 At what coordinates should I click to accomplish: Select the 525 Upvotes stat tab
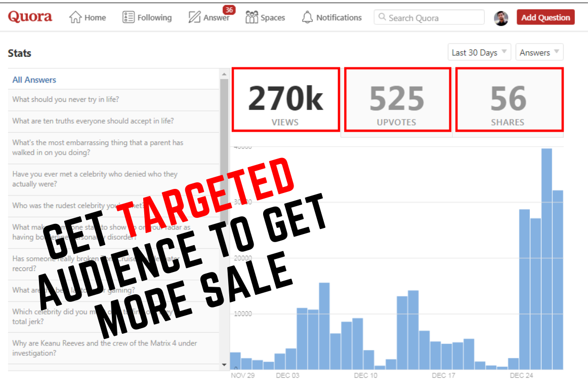(397, 99)
